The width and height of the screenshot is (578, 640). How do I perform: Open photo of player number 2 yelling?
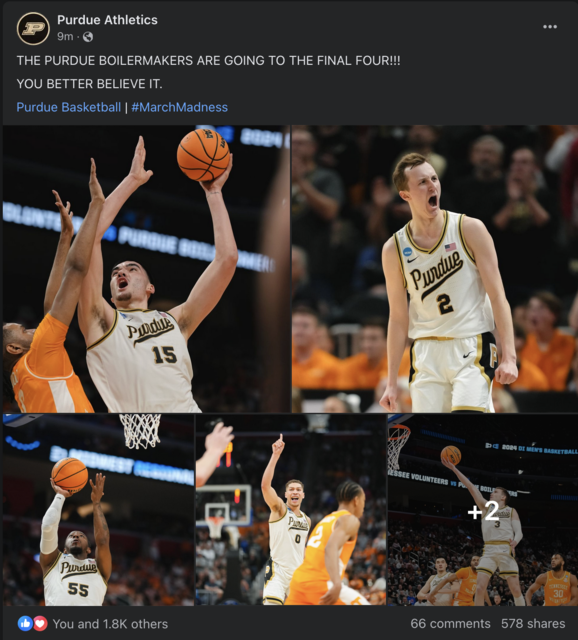click(x=435, y=269)
